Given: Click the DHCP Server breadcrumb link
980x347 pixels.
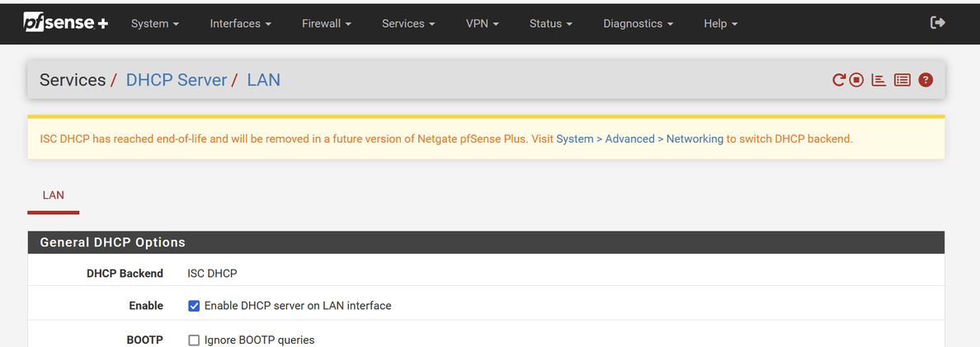Looking at the screenshot, I should click(x=176, y=80).
